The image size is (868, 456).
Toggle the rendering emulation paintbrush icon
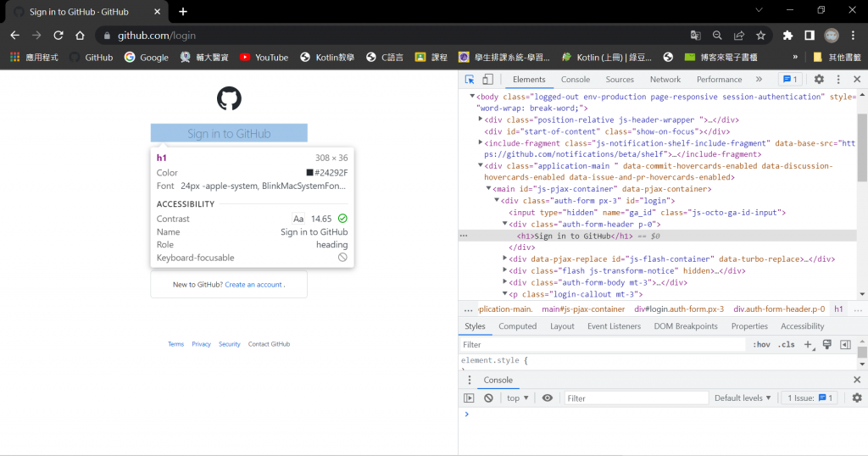coord(827,344)
